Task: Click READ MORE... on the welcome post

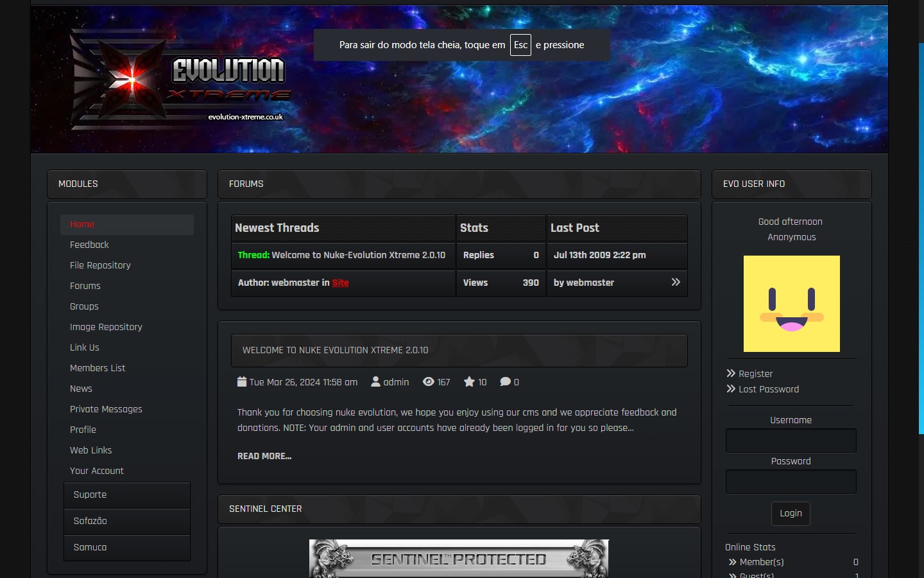Action: pyautogui.click(x=264, y=456)
